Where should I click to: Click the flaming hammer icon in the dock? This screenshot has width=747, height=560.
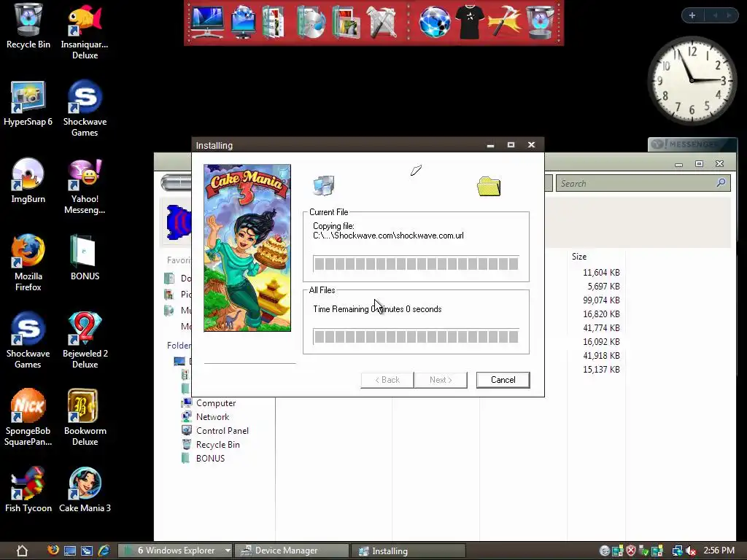(x=505, y=23)
